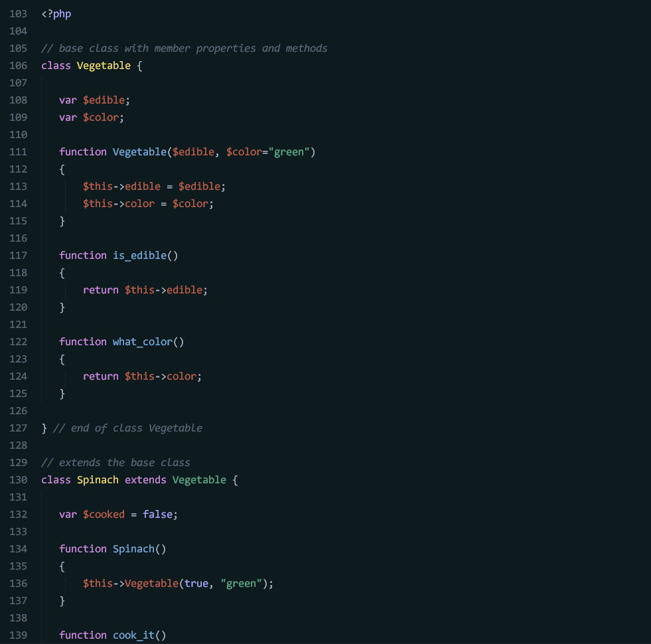Click the php opening tag on line 103
This screenshot has width=651, height=644.
click(x=56, y=13)
